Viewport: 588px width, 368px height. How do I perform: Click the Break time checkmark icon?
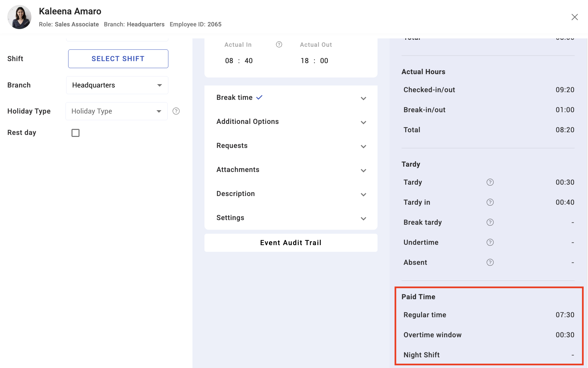click(259, 98)
